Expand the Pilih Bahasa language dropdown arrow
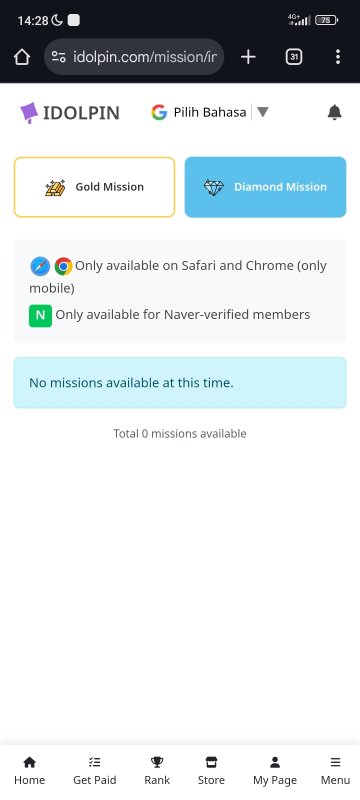 coord(262,112)
